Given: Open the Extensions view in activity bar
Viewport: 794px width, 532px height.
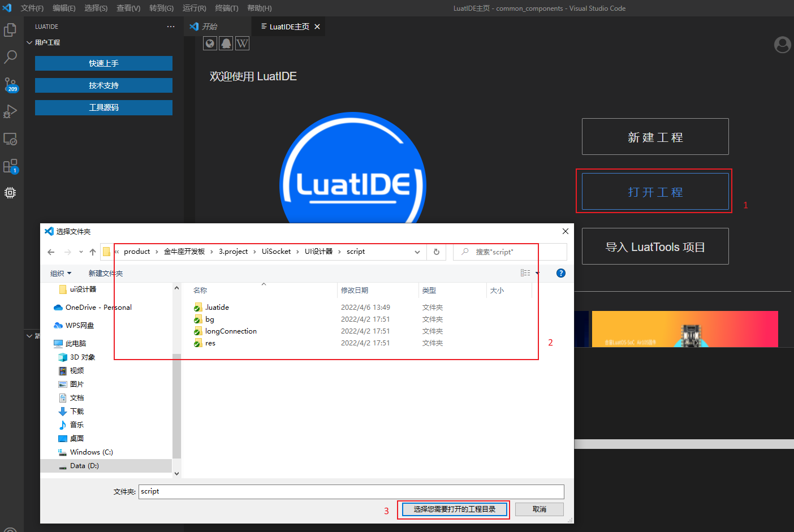Looking at the screenshot, I should [10, 166].
